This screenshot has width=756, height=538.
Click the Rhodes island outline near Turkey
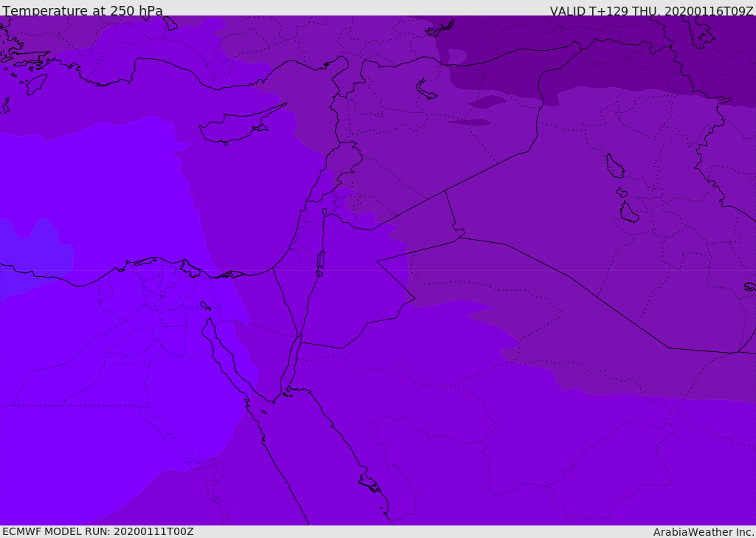pos(36,84)
